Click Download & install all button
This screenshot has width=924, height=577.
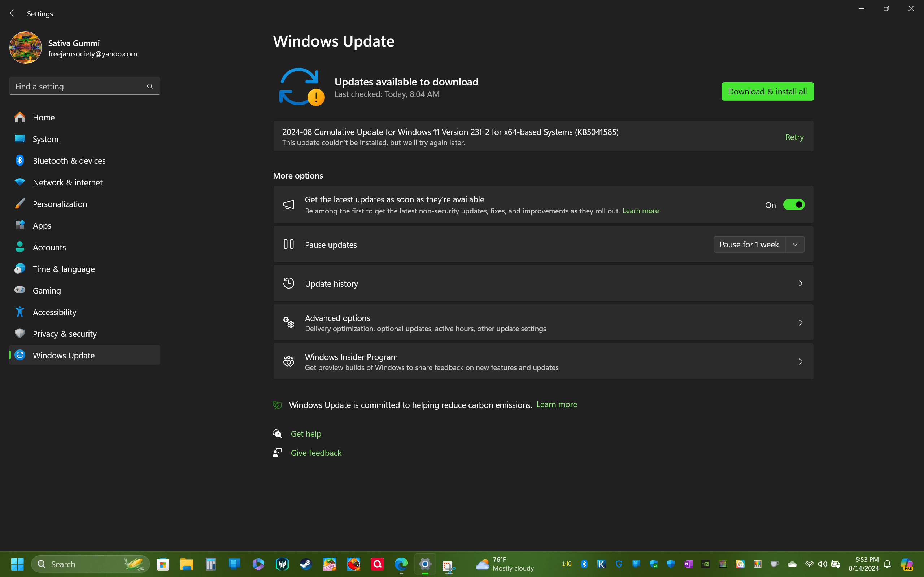pyautogui.click(x=767, y=92)
